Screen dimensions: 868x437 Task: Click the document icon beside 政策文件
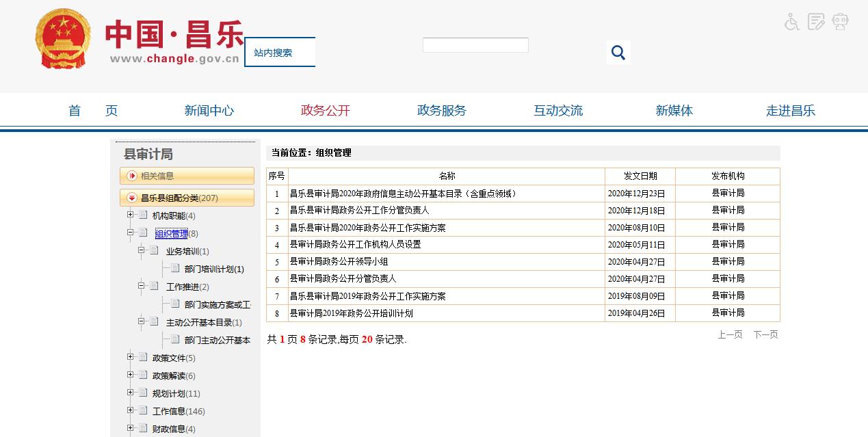143,358
